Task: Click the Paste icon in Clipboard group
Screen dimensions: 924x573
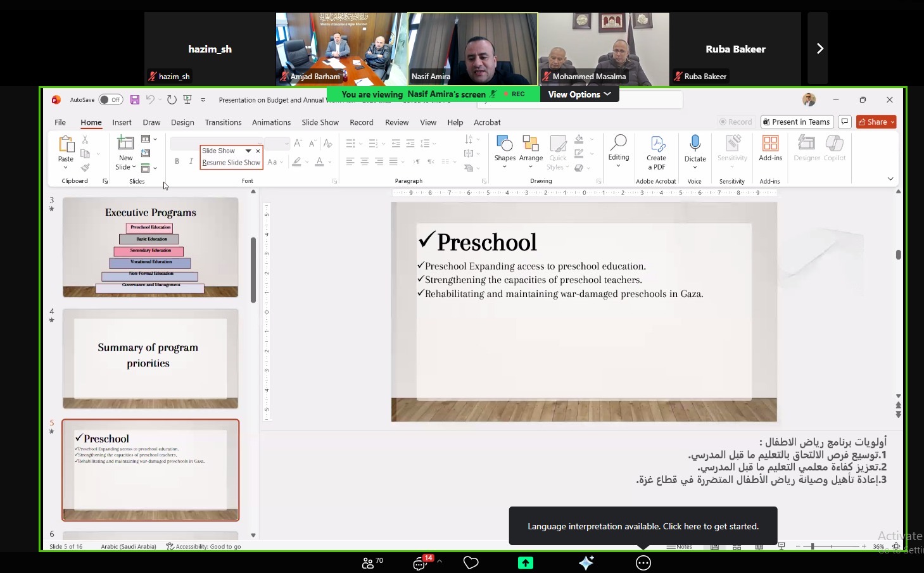Action: tap(66, 145)
